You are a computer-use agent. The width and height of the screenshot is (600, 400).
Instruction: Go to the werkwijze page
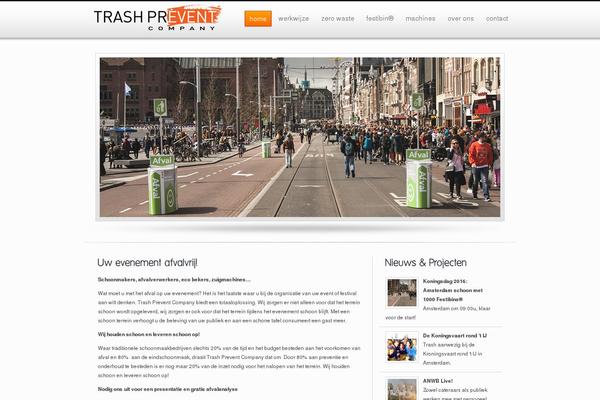tap(293, 18)
